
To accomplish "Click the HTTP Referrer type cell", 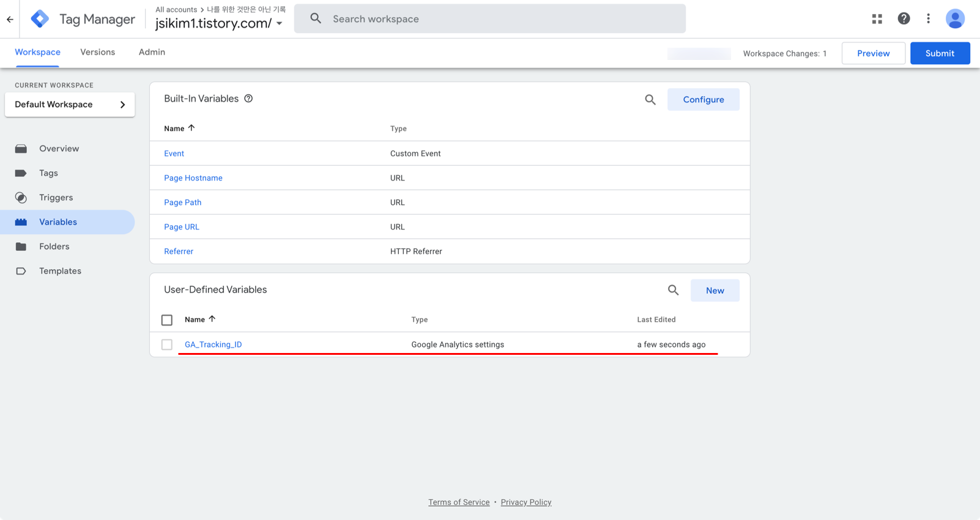I will [416, 251].
